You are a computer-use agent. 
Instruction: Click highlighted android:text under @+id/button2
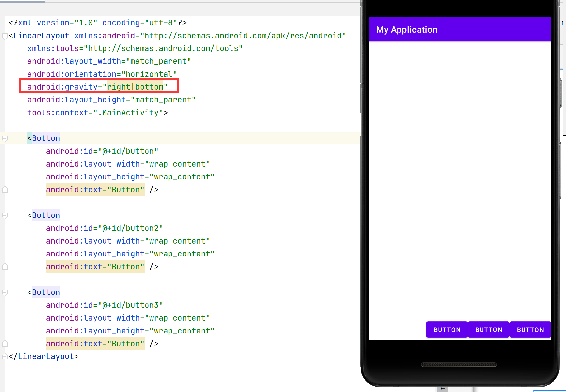tap(95, 267)
